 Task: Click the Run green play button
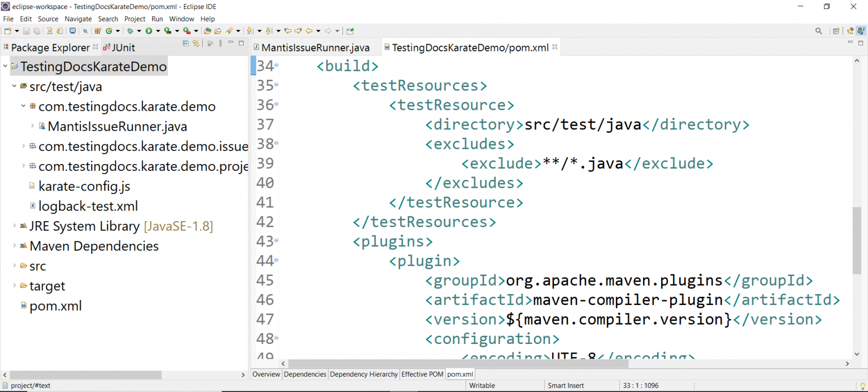149,31
